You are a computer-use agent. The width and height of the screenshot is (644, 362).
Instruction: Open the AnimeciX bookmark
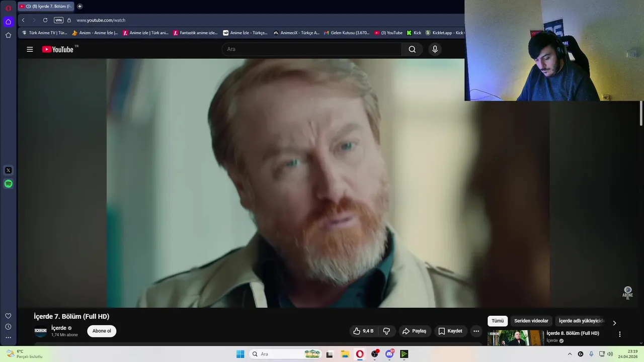tap(296, 33)
